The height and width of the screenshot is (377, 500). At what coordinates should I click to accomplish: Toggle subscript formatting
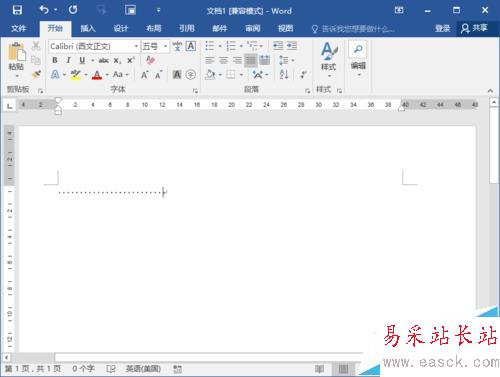click(x=117, y=60)
